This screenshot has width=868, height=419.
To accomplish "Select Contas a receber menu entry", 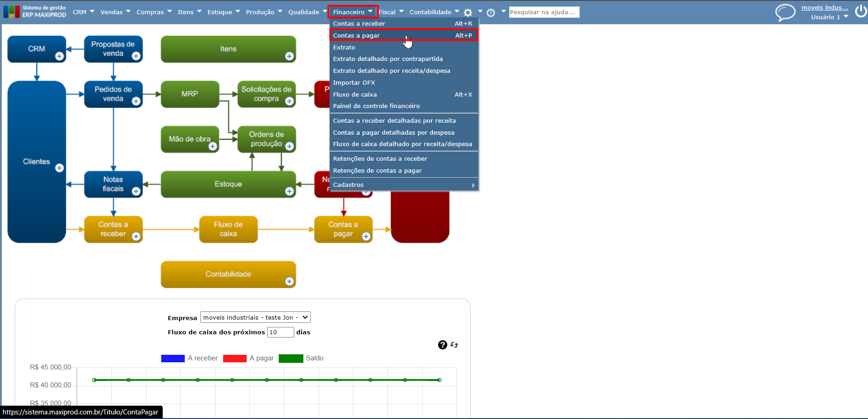I will [x=404, y=24].
